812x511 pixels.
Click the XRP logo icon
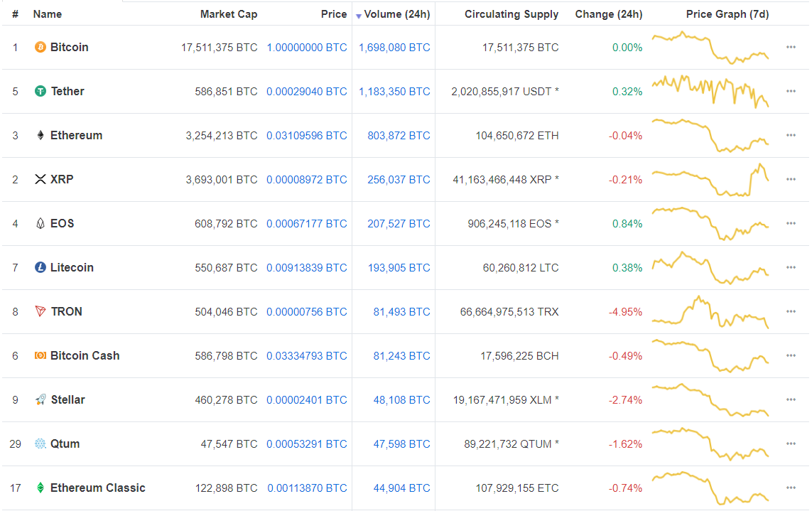40,180
